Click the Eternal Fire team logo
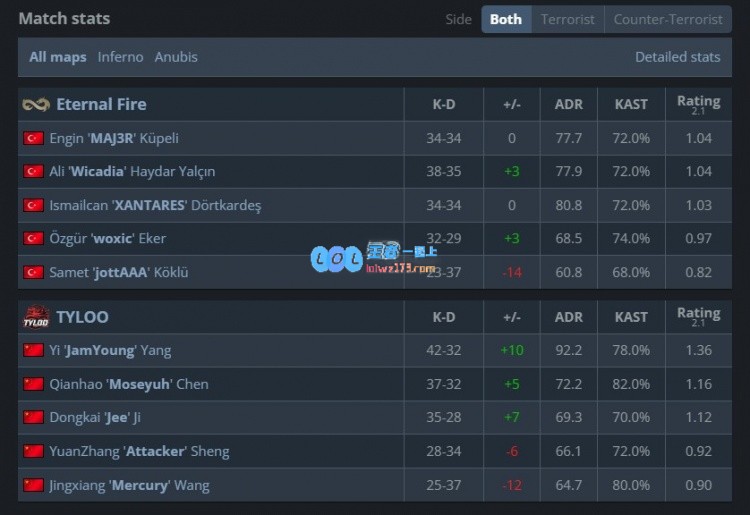750x515 pixels. point(36,105)
